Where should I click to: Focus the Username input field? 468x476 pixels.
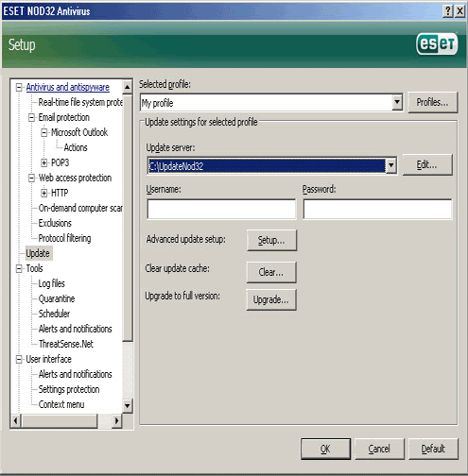221,209
